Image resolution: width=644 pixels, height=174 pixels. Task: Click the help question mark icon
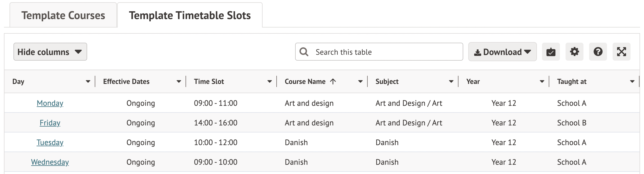pyautogui.click(x=598, y=52)
